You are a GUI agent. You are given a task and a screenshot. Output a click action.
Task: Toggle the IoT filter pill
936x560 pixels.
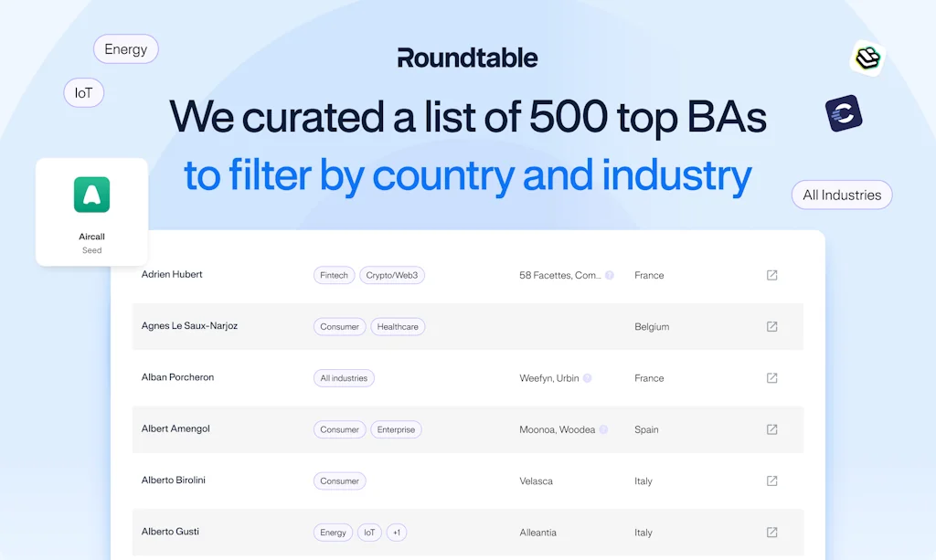83,92
